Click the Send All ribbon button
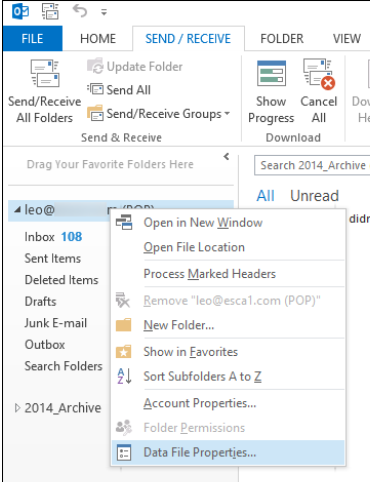 click(119, 90)
